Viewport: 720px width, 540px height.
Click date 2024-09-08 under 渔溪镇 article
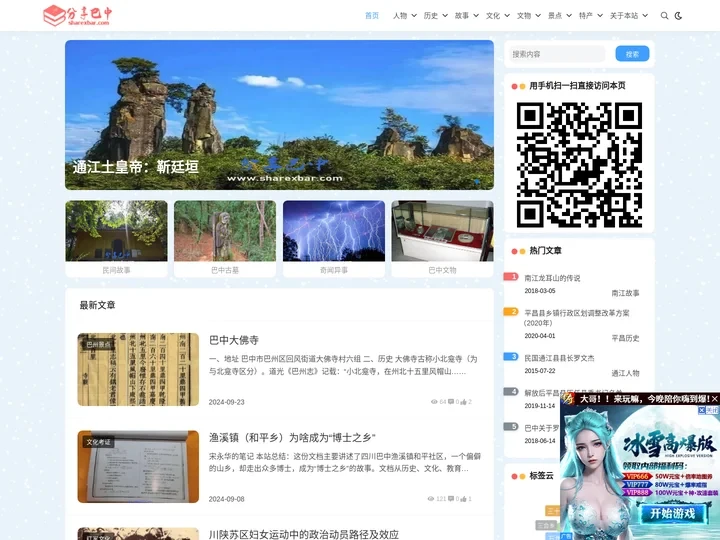[226, 499]
